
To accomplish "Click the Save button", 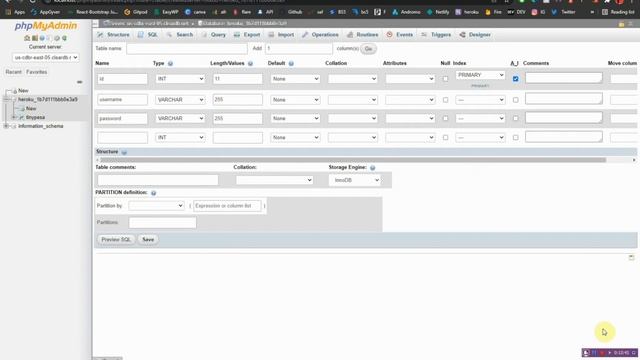I will coord(148,240).
